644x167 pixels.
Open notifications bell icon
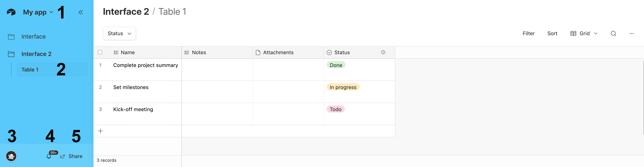click(x=49, y=156)
